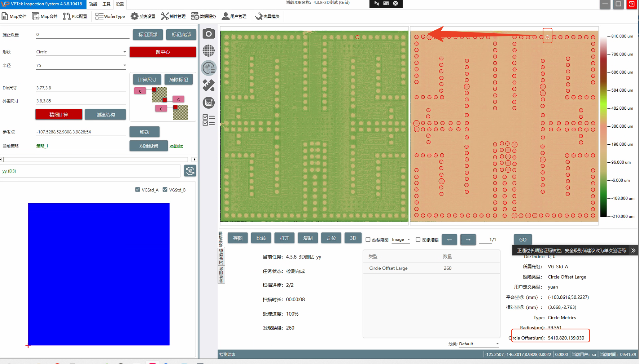Open 插件管理 tools in toolbar
The image size is (639, 364).
[173, 16]
